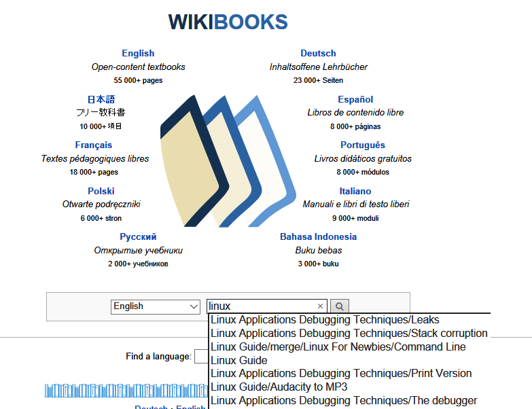This screenshot has width=532, height=409.
Task: Click the text Inhaltsoffene Lehrbücher
Action: tap(318, 67)
